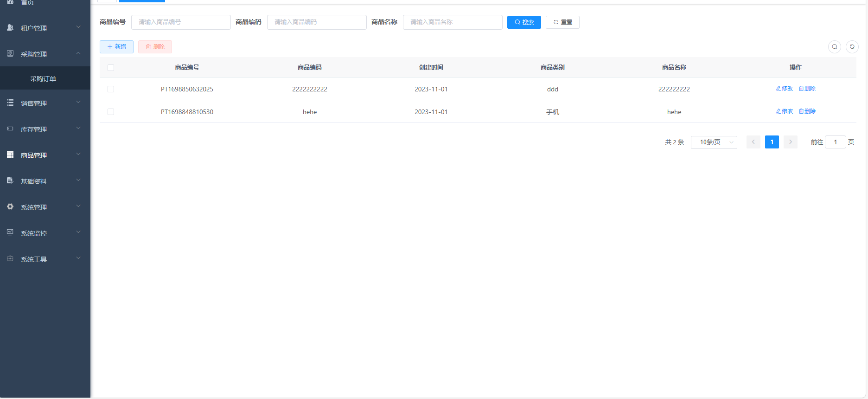Click 删除 for product hehe
This screenshot has height=399, width=868.
[807, 111]
